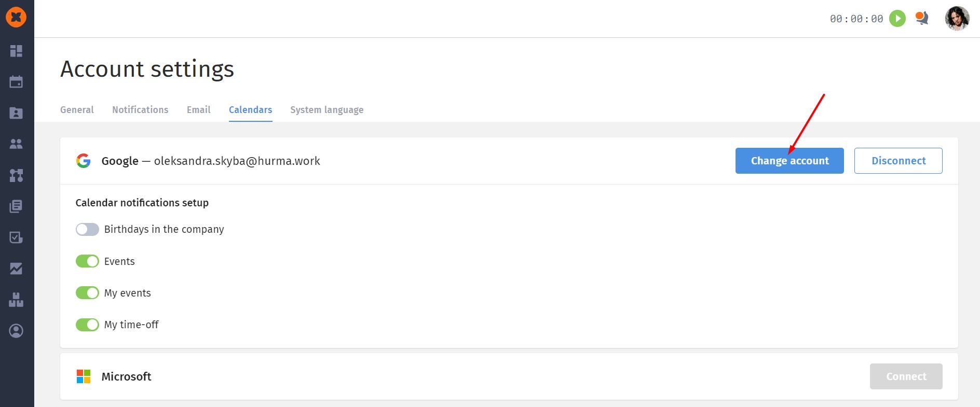980x407 pixels.
Task: Click the two-people team icon in sidebar
Action: pos(16,144)
